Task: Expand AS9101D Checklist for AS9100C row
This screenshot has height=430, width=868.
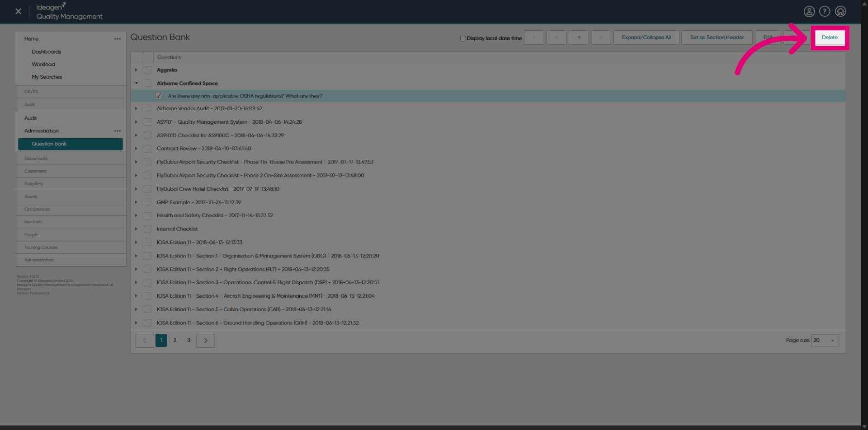Action: (136, 135)
